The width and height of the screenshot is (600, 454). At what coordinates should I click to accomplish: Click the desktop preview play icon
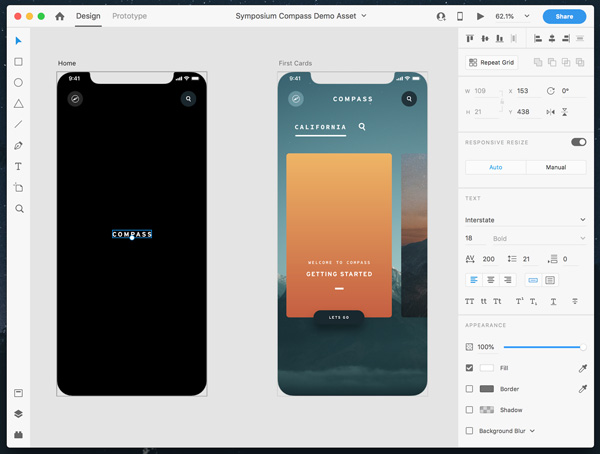pos(480,16)
